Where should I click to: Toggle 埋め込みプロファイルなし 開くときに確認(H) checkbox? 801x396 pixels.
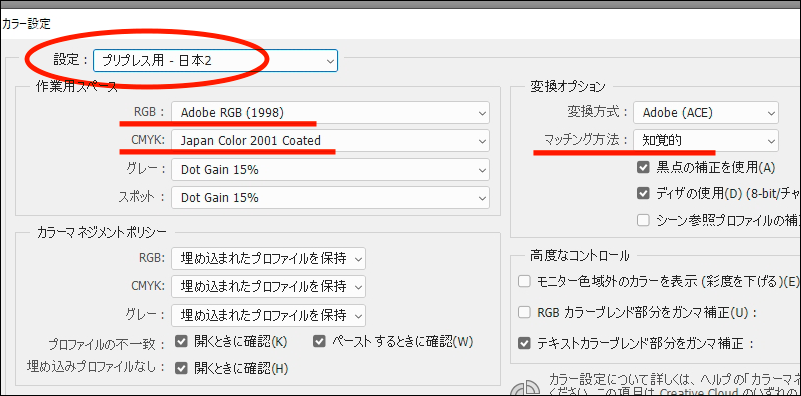coord(181,368)
